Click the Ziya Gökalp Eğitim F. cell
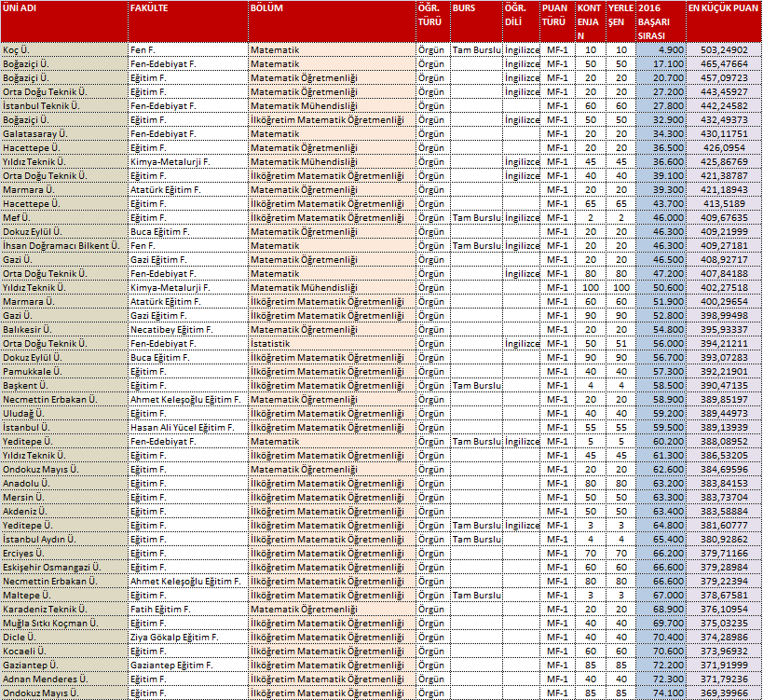Viewport: 777px width, 700px height. coord(188,637)
